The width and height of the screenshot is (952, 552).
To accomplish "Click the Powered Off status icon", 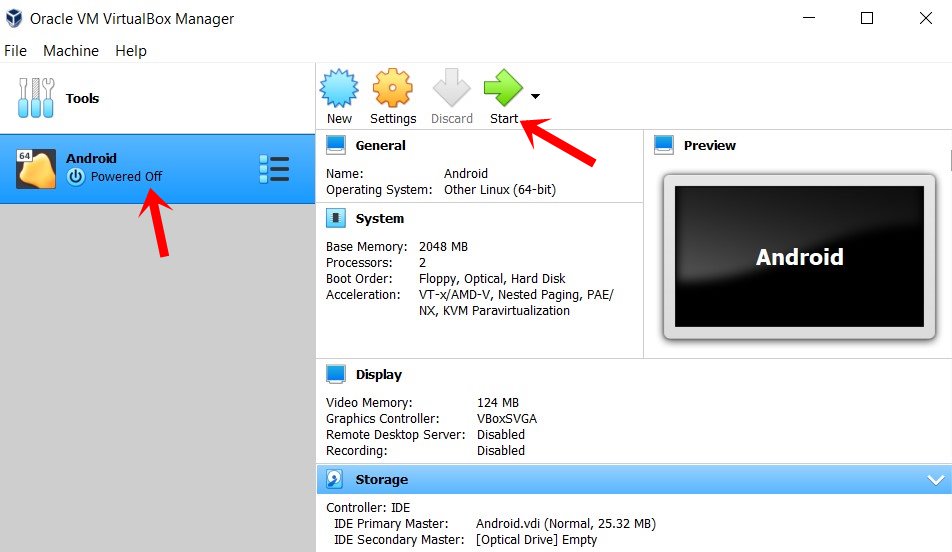I will (76, 177).
